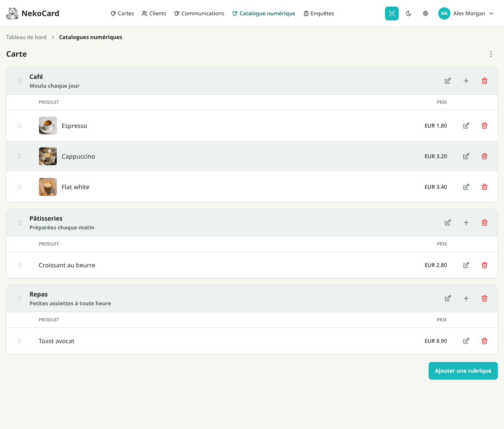
Task: Go back to Tableau de bord breadcrumb
Action: pyautogui.click(x=26, y=37)
